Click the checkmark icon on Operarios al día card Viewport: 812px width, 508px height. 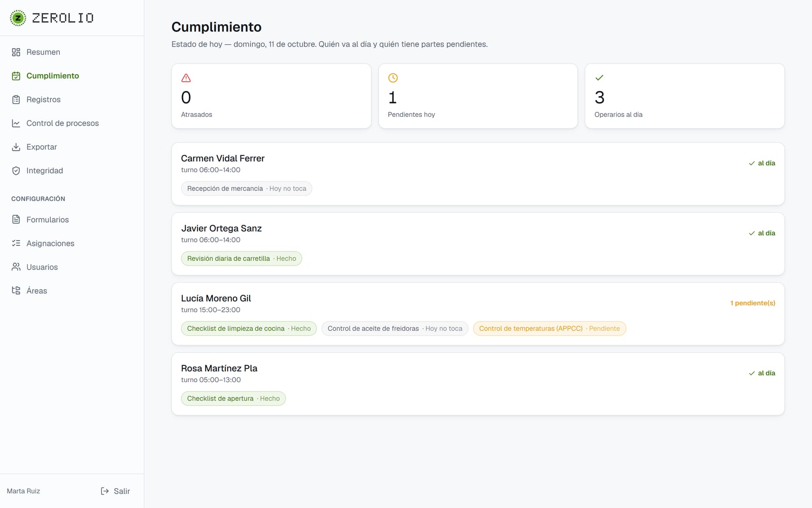click(x=599, y=78)
